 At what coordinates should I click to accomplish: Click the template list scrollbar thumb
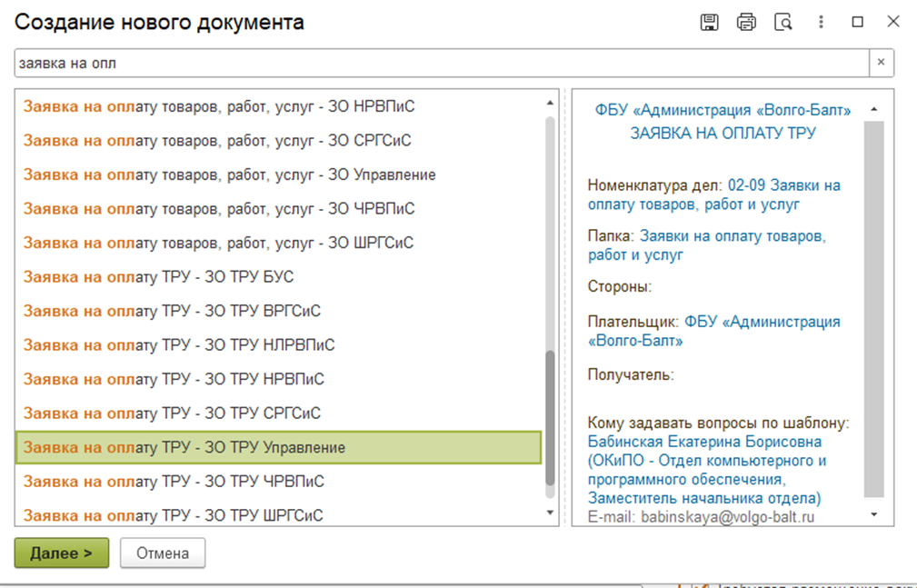[x=549, y=418]
